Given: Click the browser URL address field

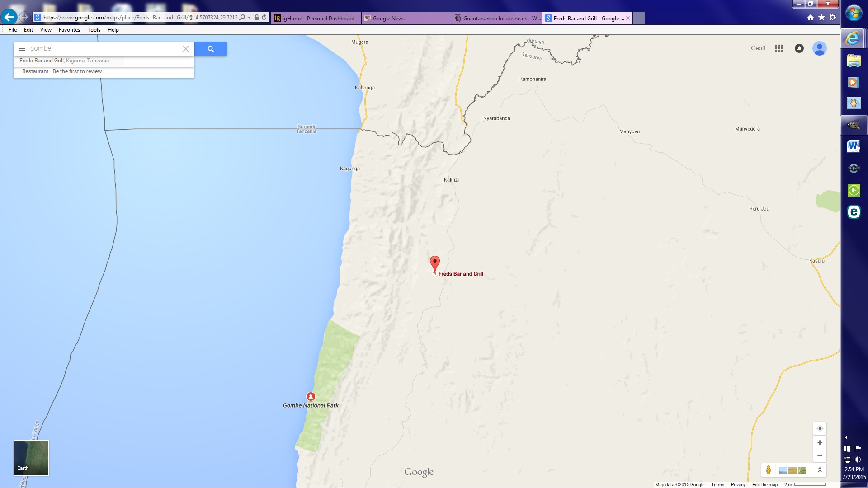Looking at the screenshot, I should pyautogui.click(x=140, y=18).
